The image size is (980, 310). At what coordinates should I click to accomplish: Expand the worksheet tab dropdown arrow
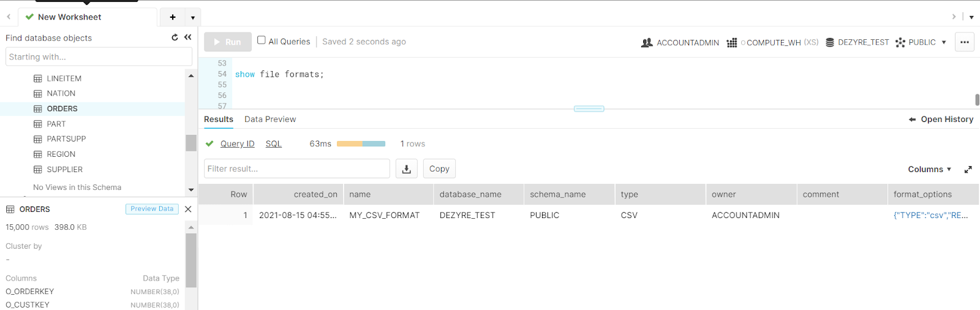(193, 18)
